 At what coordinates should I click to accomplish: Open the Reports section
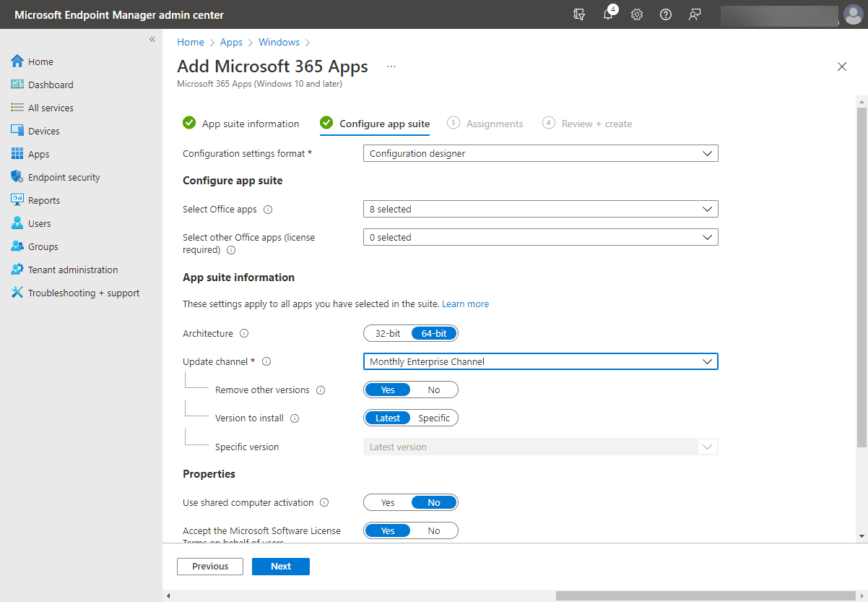pos(43,199)
